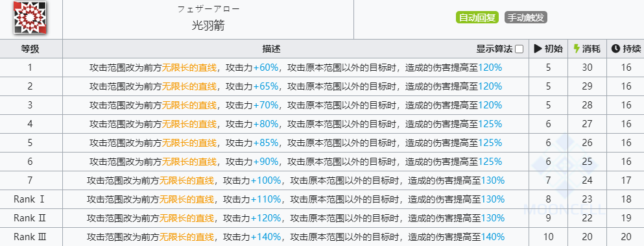The width and height of the screenshot is (644, 246).
Task: Click the +100% attack value
Action: (x=266, y=180)
